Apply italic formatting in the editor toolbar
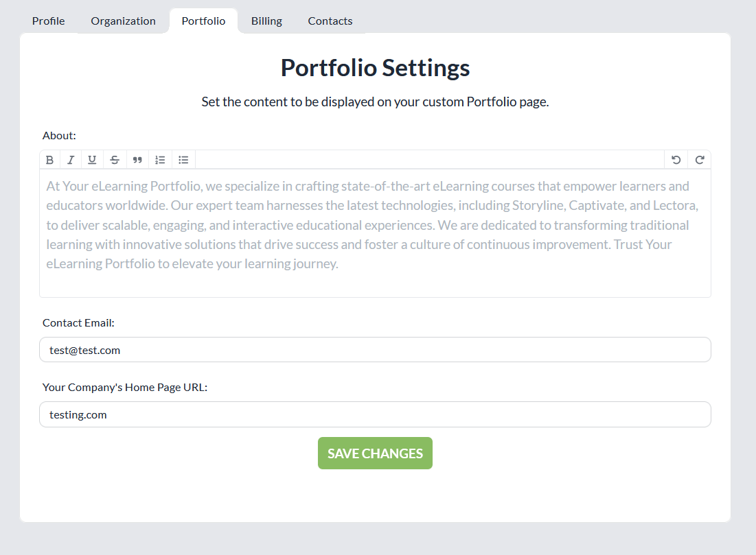This screenshot has width=756, height=555. pyautogui.click(x=70, y=160)
